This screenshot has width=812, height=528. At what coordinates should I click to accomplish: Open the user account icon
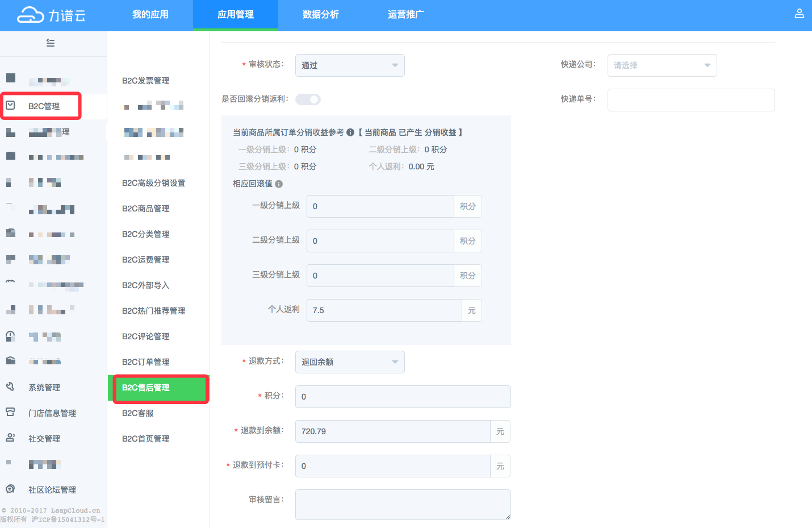[799, 13]
